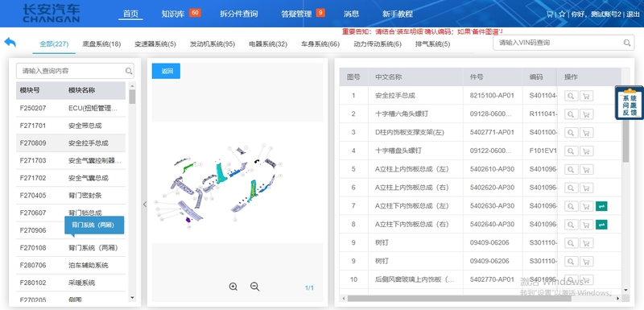View details of 安全拉手总成 row 1

pos(572,96)
